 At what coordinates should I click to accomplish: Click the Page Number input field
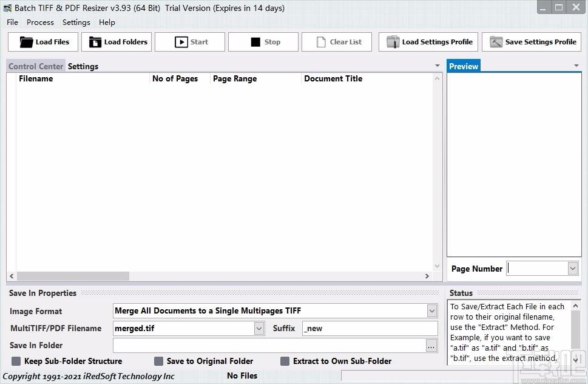537,269
